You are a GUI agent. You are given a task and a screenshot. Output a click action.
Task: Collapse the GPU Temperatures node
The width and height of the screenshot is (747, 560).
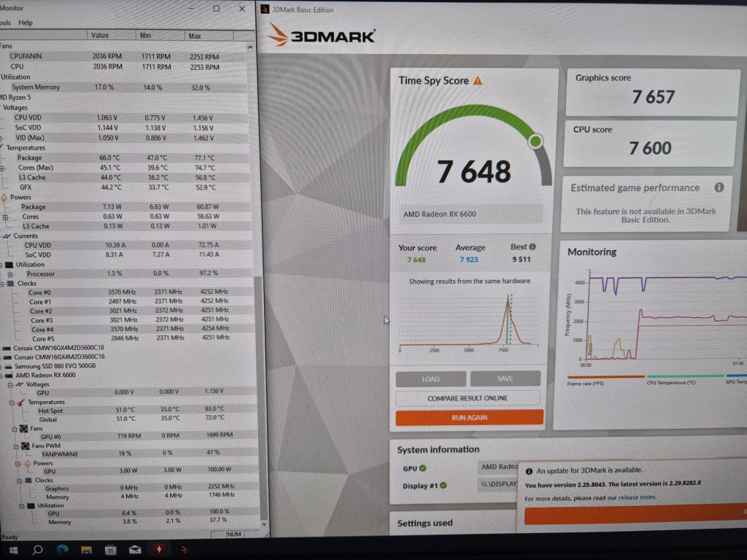[x=12, y=402]
